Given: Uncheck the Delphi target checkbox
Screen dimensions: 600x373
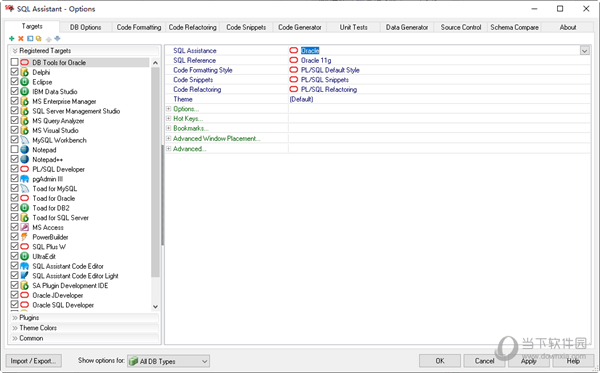Looking at the screenshot, I should 15,72.
